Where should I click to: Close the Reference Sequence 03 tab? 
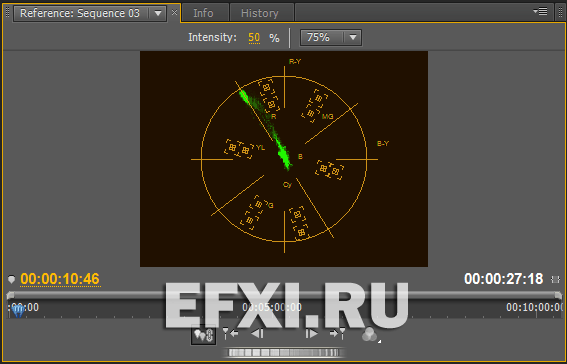[174, 13]
